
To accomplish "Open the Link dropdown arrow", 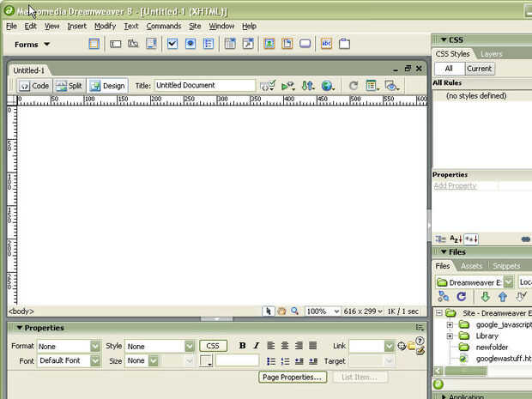I will [x=390, y=346].
